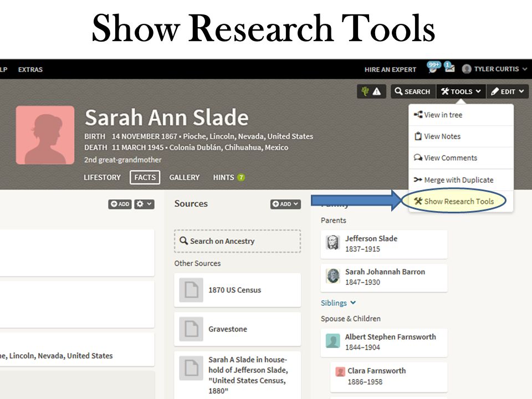Click the Other Sources heading
Viewport: 532px width, 399px height.
click(197, 263)
